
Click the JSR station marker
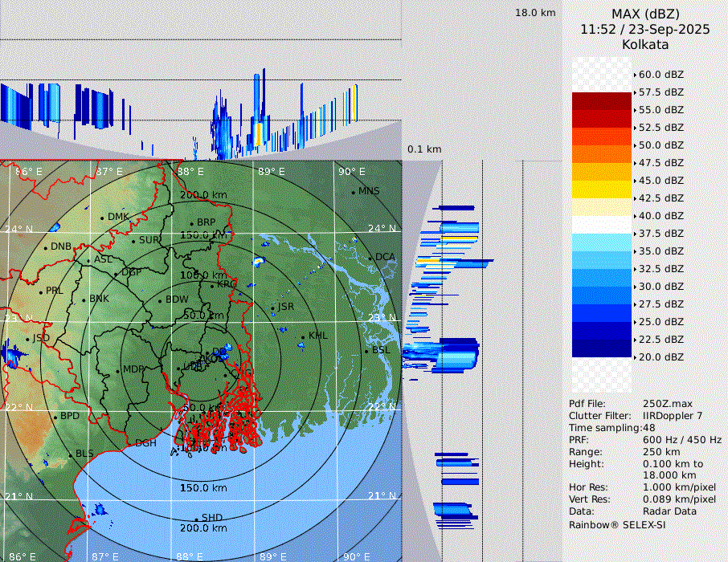(x=272, y=308)
